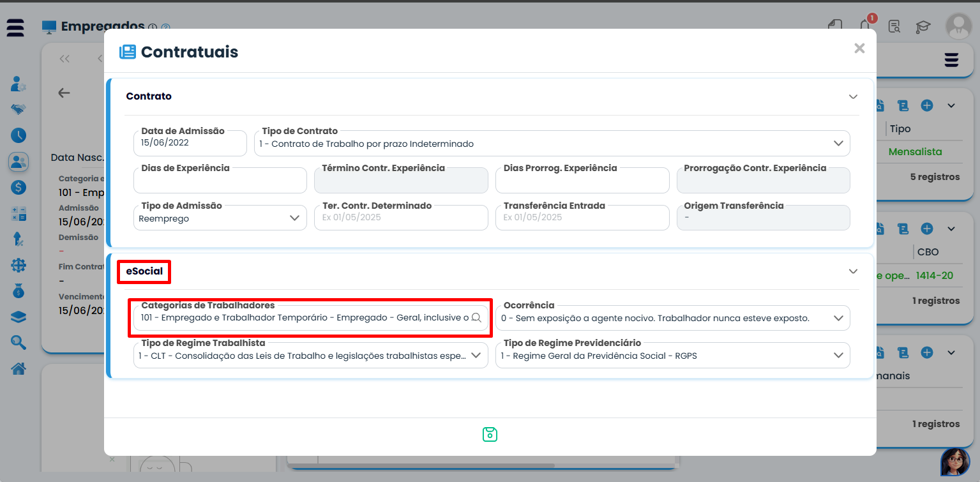The width and height of the screenshot is (980, 482).
Task: Close the Contratuais dialog
Action: tap(859, 49)
